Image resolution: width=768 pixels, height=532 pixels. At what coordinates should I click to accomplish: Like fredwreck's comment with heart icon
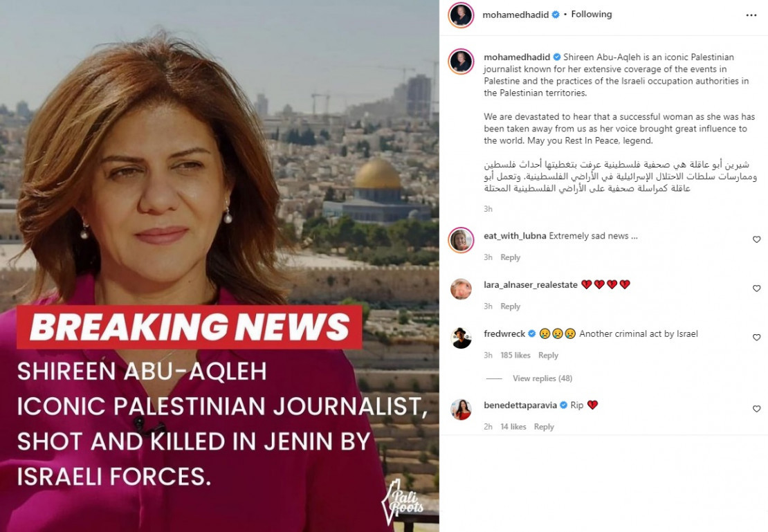click(756, 338)
